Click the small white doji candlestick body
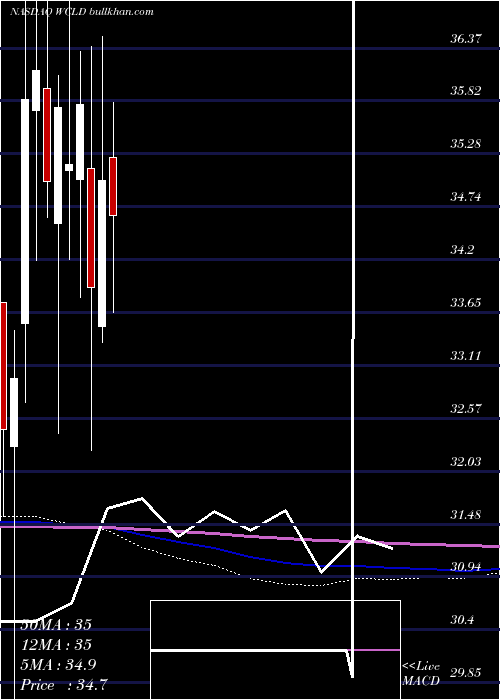The width and height of the screenshot is (500, 700). 69,167
